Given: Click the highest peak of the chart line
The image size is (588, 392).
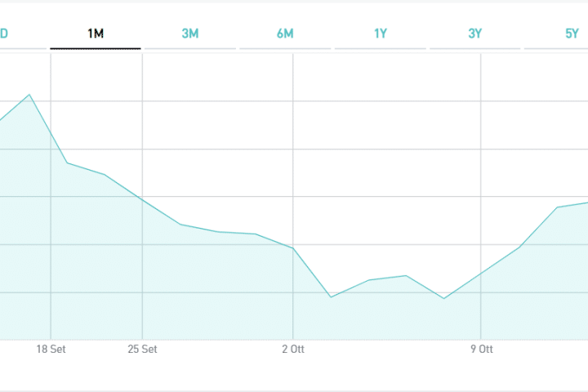Looking at the screenshot, I should [x=29, y=95].
